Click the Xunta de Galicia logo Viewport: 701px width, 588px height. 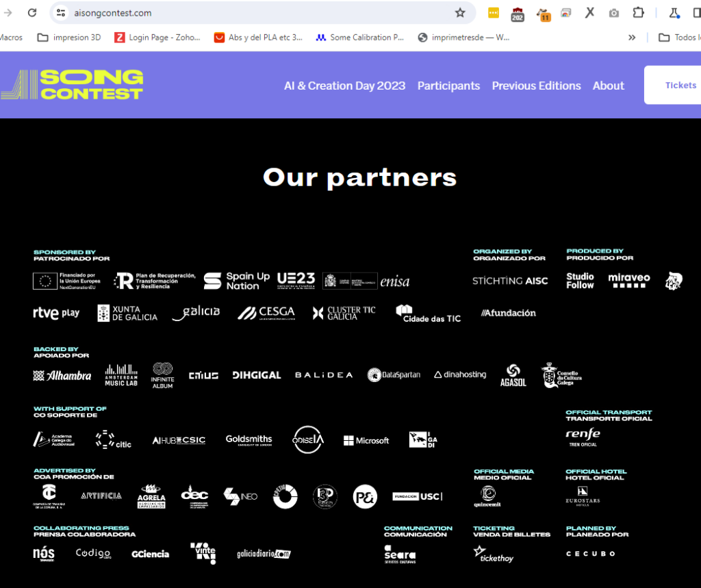pyautogui.click(x=127, y=314)
